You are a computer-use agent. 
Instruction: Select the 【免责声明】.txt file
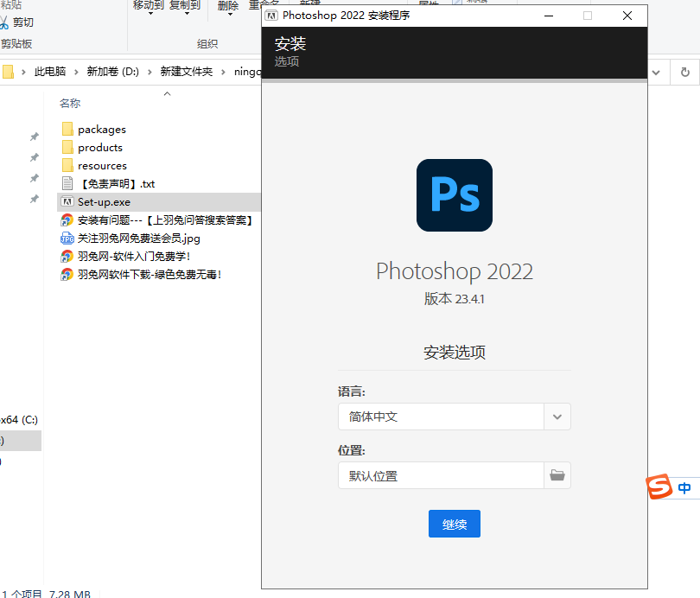[x=118, y=184]
